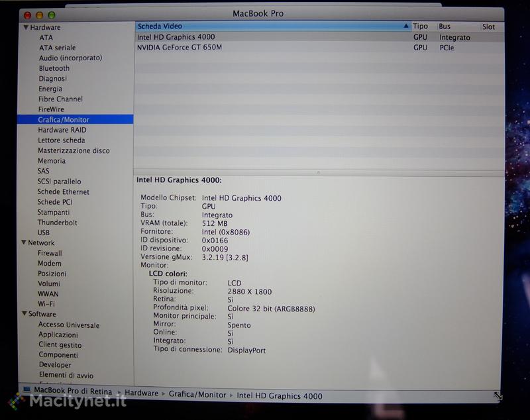Screen dimensions: 530x420
Task: Open Client gestito under Software
Action: 60,344
